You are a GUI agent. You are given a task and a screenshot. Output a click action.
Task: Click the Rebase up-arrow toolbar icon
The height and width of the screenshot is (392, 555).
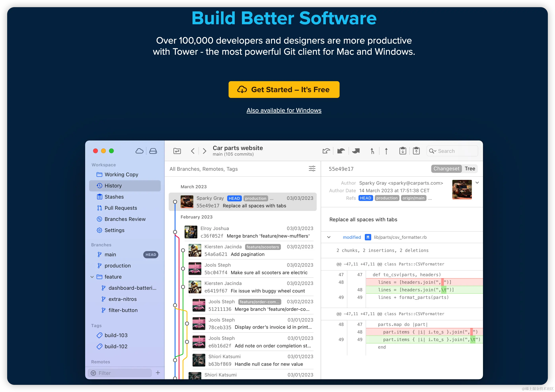point(386,151)
